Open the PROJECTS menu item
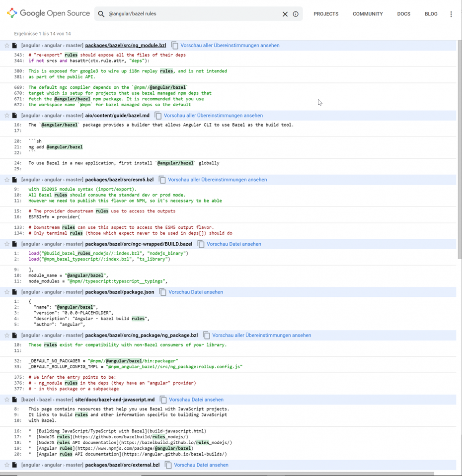The width and height of the screenshot is (462, 476). (x=326, y=14)
